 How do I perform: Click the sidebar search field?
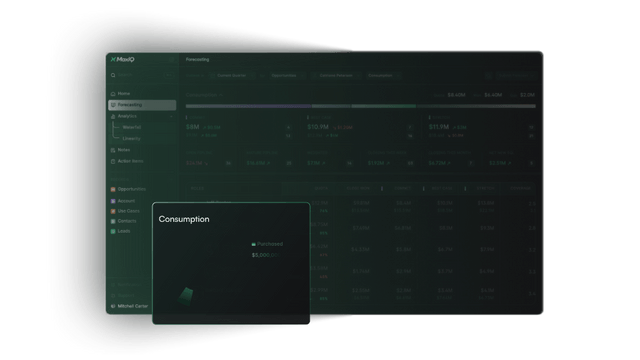[141, 75]
